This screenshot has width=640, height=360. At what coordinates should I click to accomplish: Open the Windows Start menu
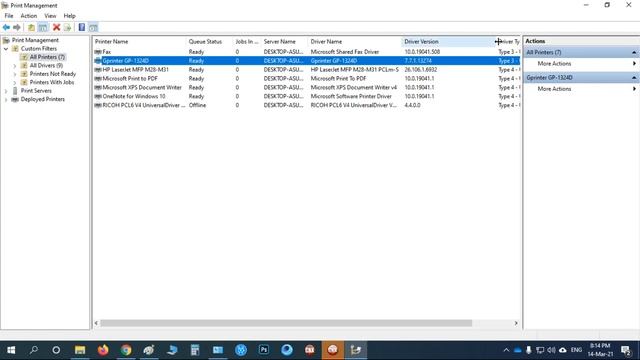11,350
